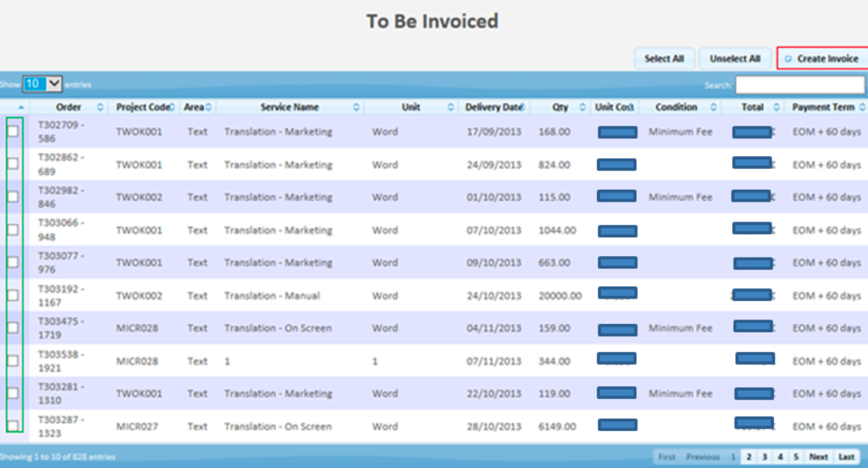This screenshot has height=468, width=868.
Task: Check the box for order T302709 - 586
Action: [13, 131]
